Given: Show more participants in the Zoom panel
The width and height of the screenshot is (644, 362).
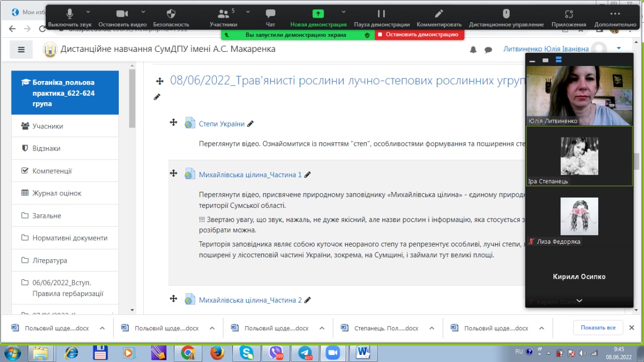Looking at the screenshot, I should coord(579,301).
